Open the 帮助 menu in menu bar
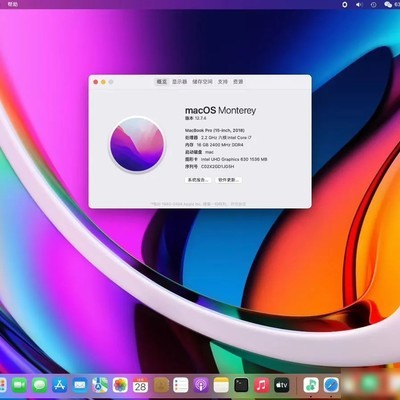The width and height of the screenshot is (400, 400). pyautogui.click(x=12, y=4)
